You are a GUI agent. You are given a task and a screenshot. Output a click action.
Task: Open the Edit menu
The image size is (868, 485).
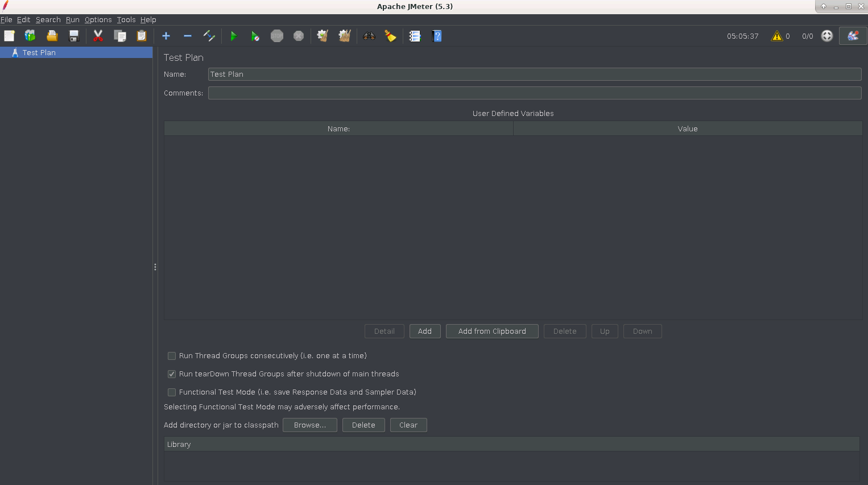(23, 19)
